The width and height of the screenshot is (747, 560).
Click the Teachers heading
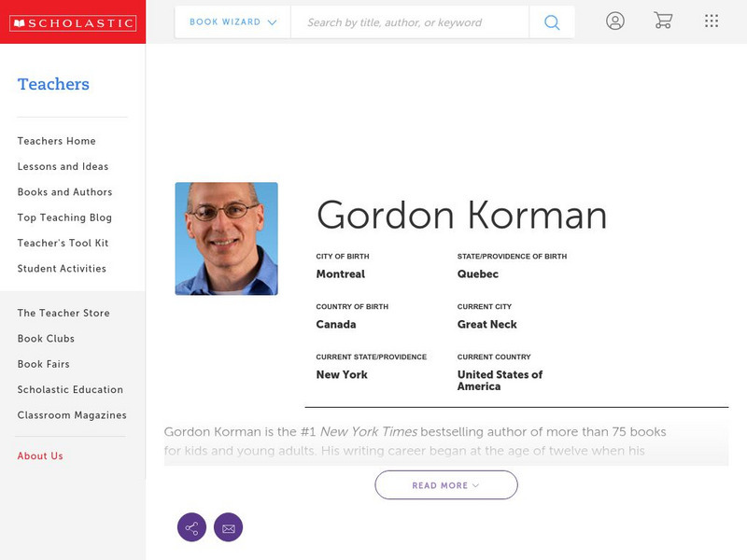click(52, 84)
